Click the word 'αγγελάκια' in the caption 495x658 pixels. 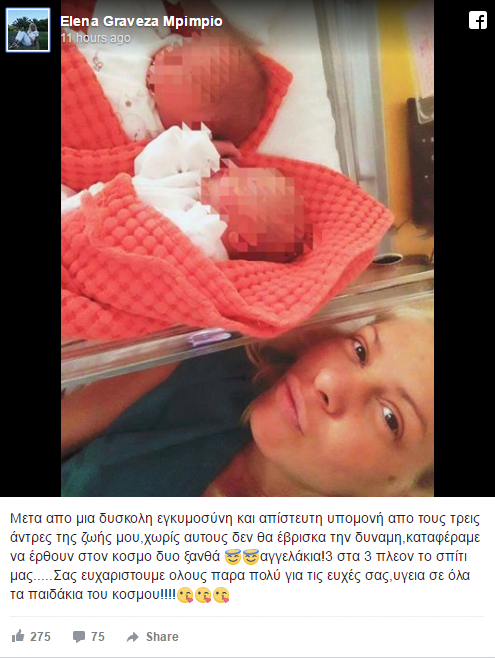[291, 557]
